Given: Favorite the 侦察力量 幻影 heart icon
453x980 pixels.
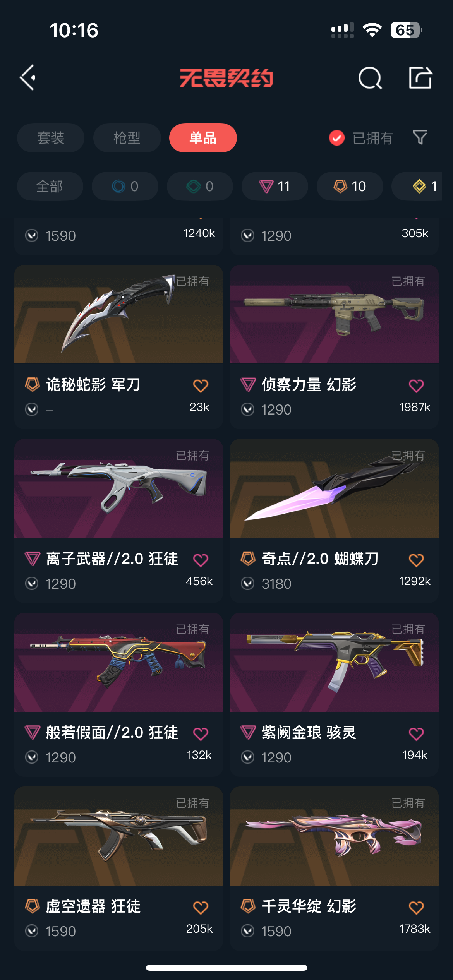Looking at the screenshot, I should tap(416, 385).
